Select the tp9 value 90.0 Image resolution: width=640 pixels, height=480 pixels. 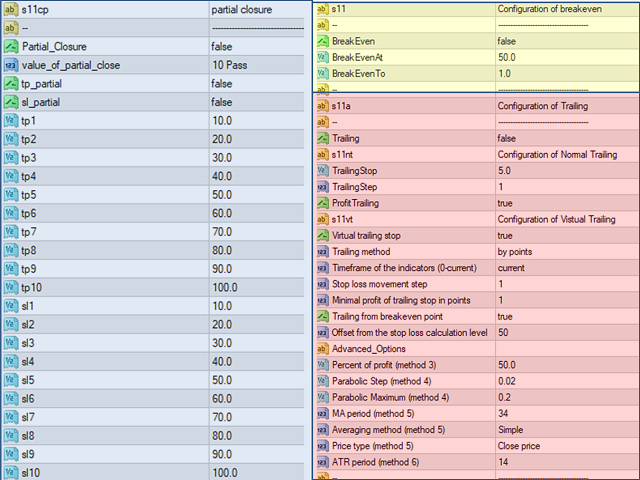pyautogui.click(x=222, y=269)
